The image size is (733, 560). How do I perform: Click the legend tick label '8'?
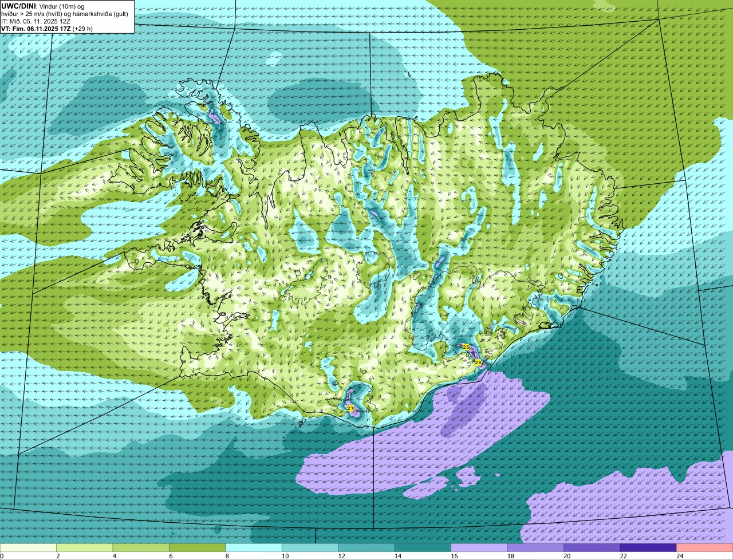click(227, 556)
